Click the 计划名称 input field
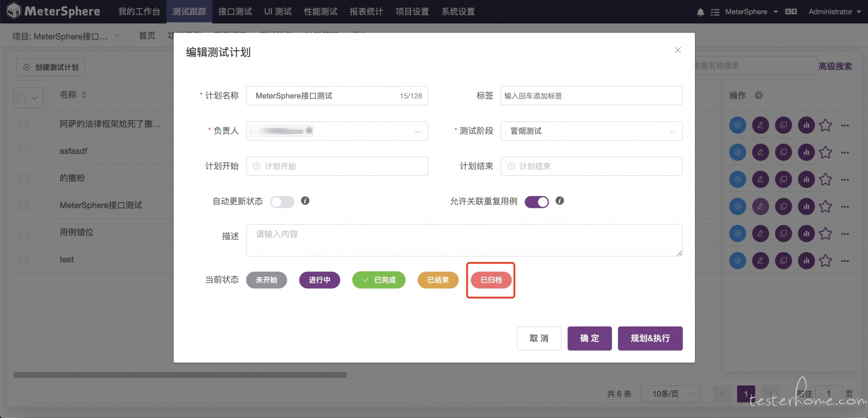 pos(337,96)
